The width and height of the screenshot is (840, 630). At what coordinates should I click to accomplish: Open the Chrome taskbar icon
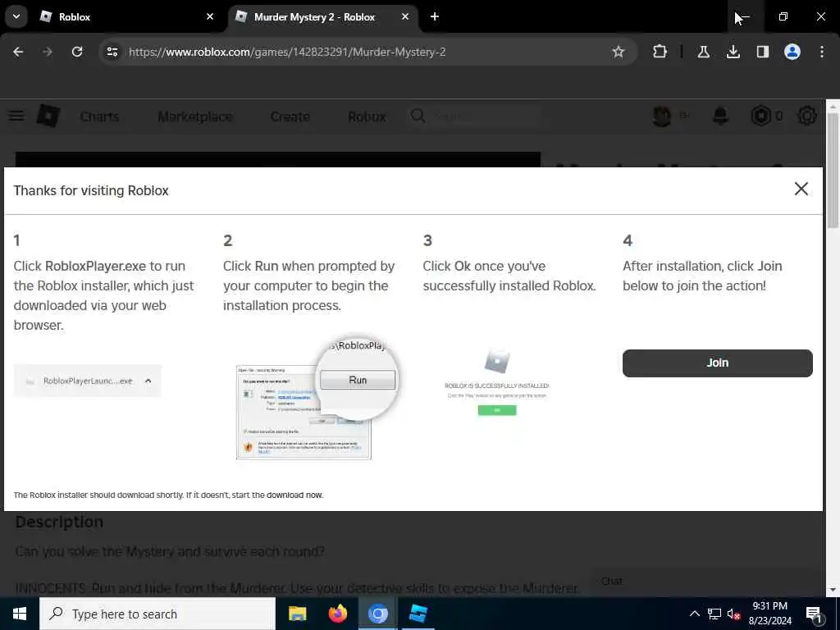click(377, 614)
